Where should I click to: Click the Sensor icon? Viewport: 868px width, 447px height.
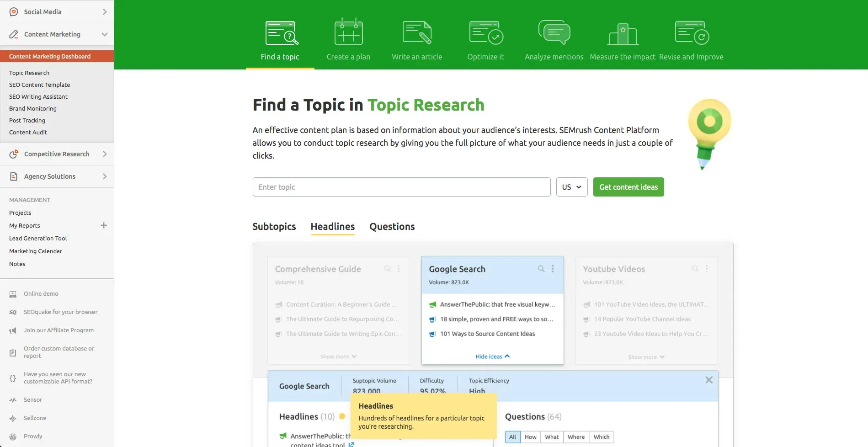(13, 400)
